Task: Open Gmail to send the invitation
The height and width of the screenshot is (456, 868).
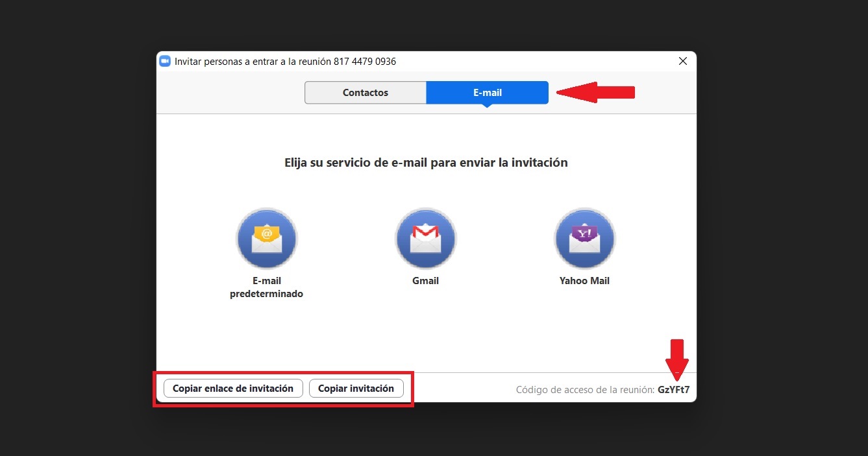Action: 425,238
